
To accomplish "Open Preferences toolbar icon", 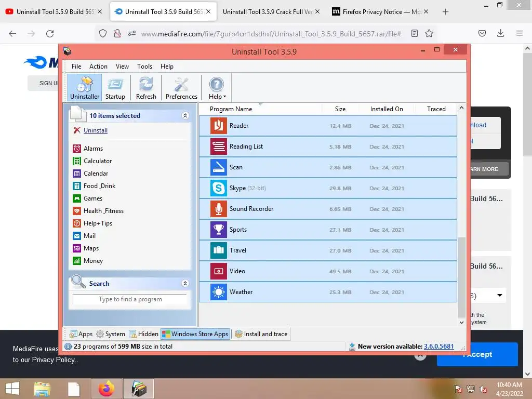I will pos(181,88).
